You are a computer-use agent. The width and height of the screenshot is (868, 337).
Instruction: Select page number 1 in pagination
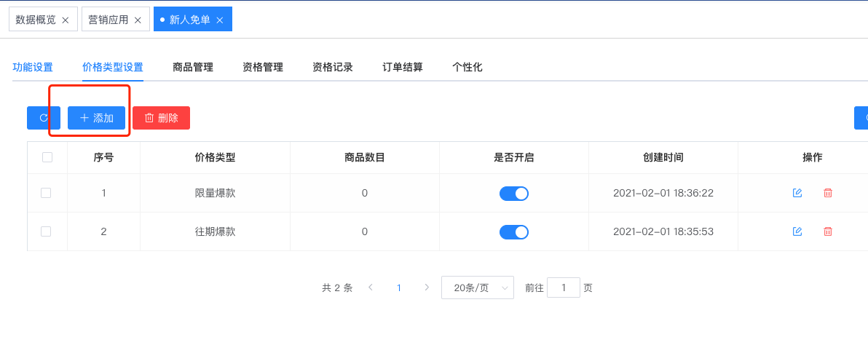pyautogui.click(x=398, y=288)
